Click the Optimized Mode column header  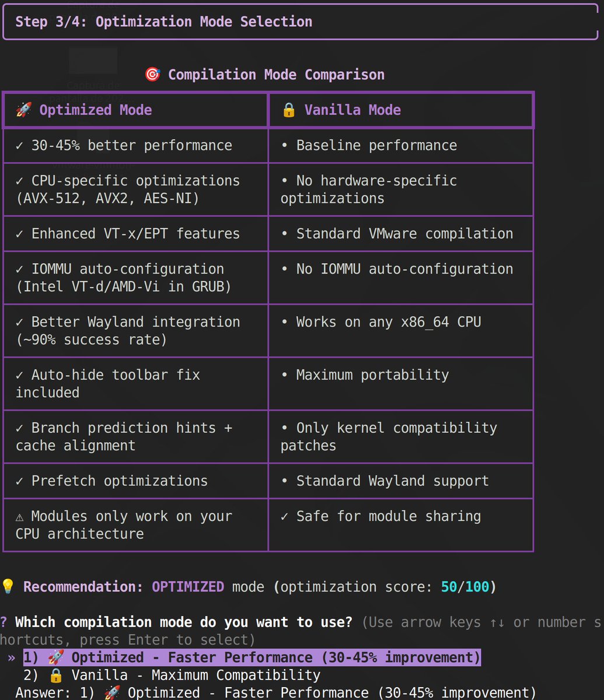pyautogui.click(x=135, y=110)
